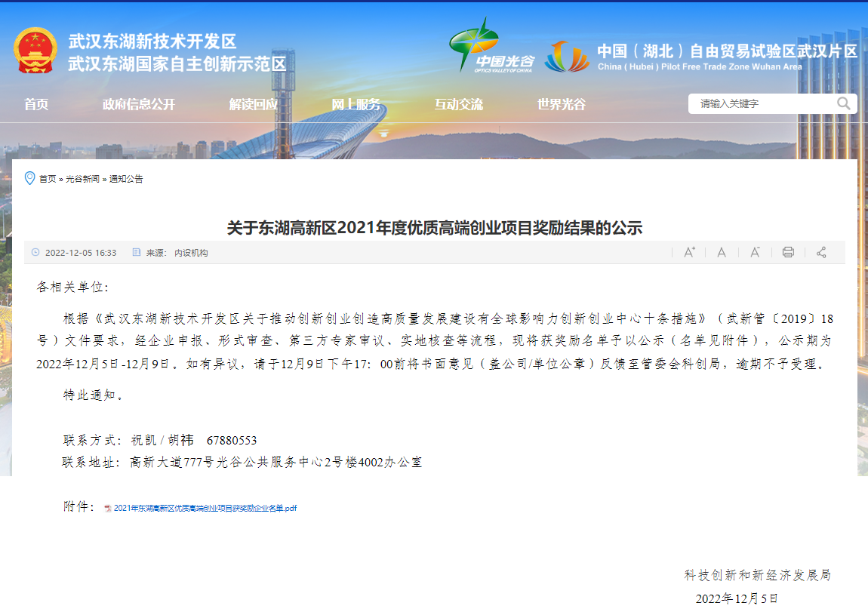Open the PDF attachment of awarded enterprises
Image resolution: width=868 pixels, height=612 pixels.
[205, 508]
